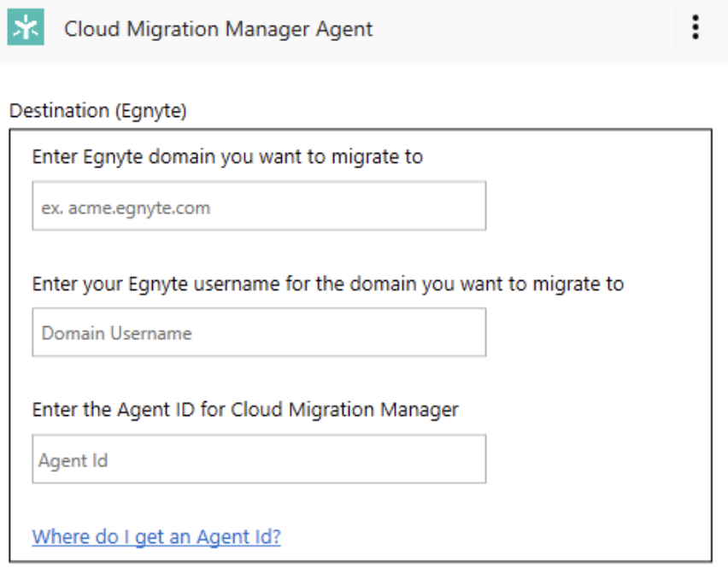This screenshot has width=728, height=579.
Task: Click the 'ex. acme.egnyte.com' placeholder text
Action: (126, 208)
